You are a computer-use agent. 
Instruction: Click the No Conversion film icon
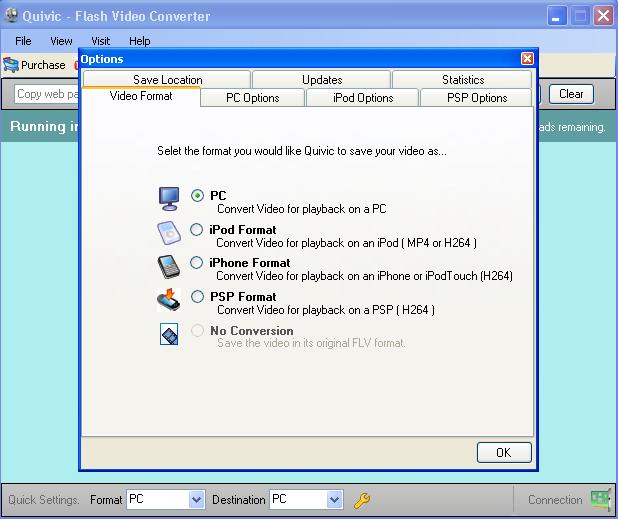(169, 334)
